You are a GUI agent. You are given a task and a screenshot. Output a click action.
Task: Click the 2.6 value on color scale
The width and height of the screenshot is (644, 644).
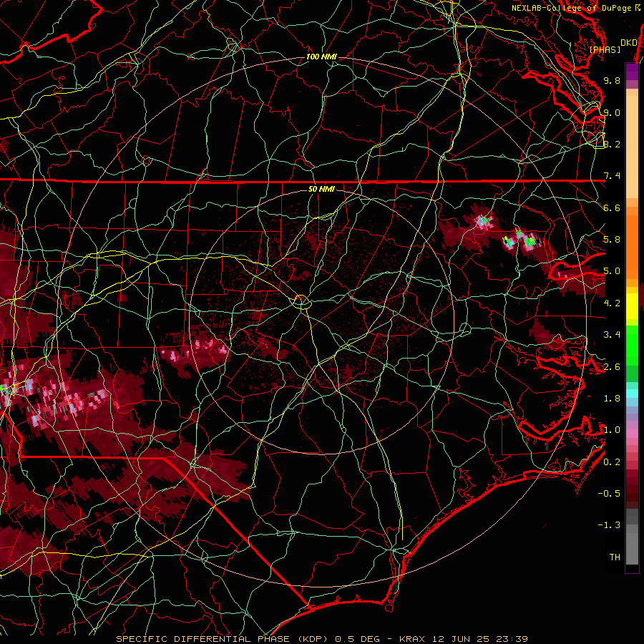click(x=612, y=367)
